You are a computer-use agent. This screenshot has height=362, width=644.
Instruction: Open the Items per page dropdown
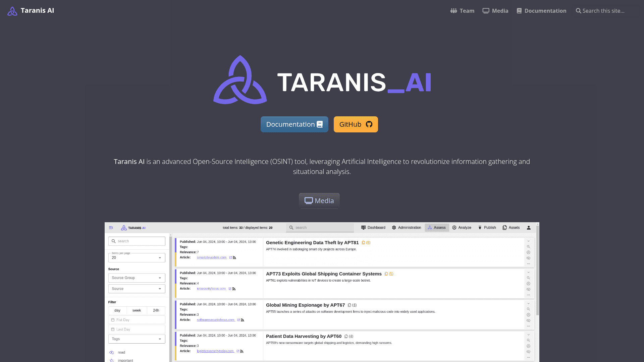(137, 257)
